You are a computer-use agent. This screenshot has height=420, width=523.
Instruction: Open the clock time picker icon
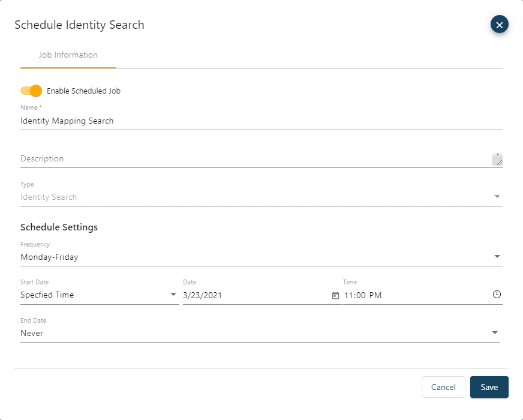pos(497,295)
